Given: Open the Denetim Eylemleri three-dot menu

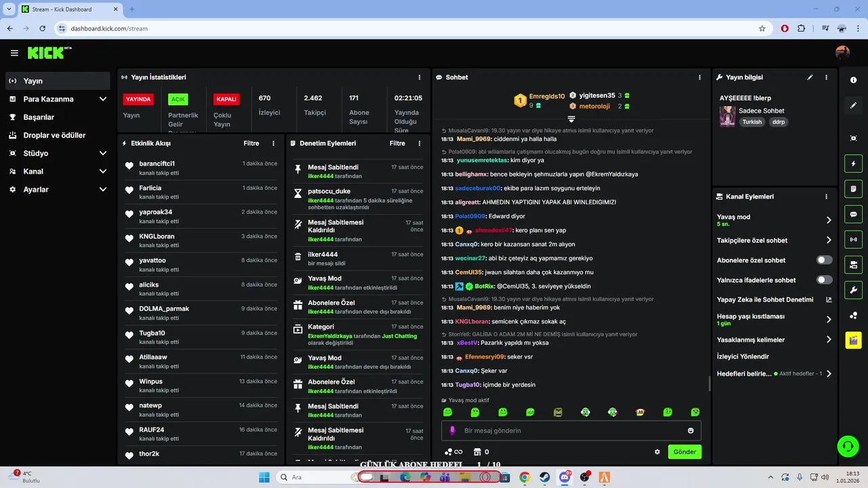Looking at the screenshot, I should coord(419,144).
